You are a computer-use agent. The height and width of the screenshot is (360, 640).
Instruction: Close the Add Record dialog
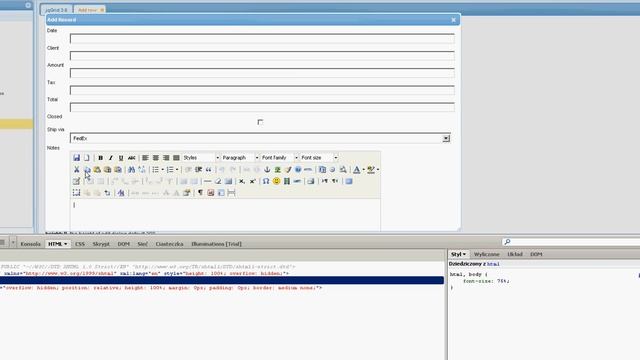point(453,20)
